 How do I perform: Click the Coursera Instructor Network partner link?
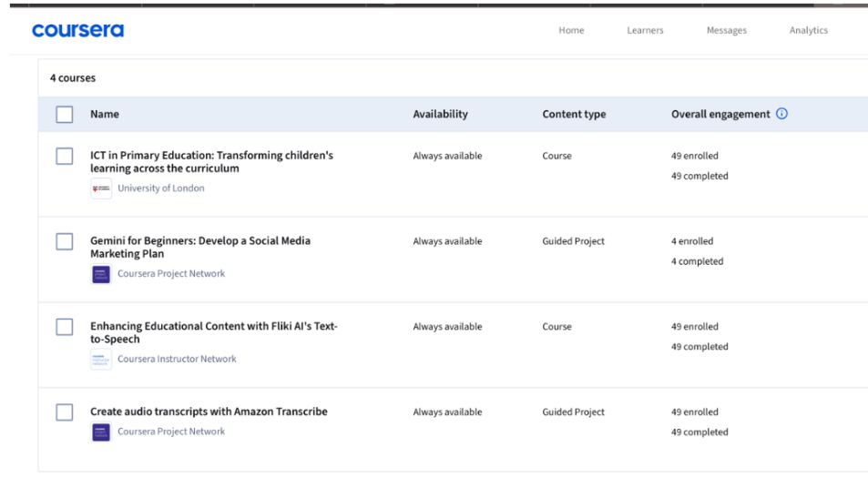(x=177, y=359)
